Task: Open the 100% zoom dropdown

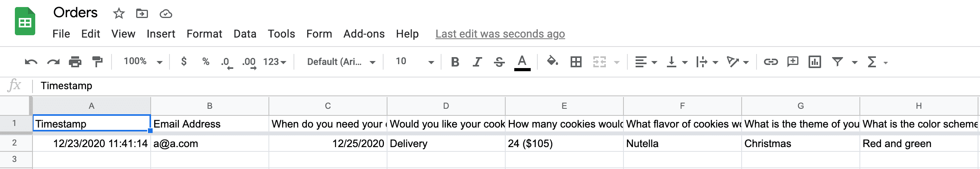Action: pos(143,61)
